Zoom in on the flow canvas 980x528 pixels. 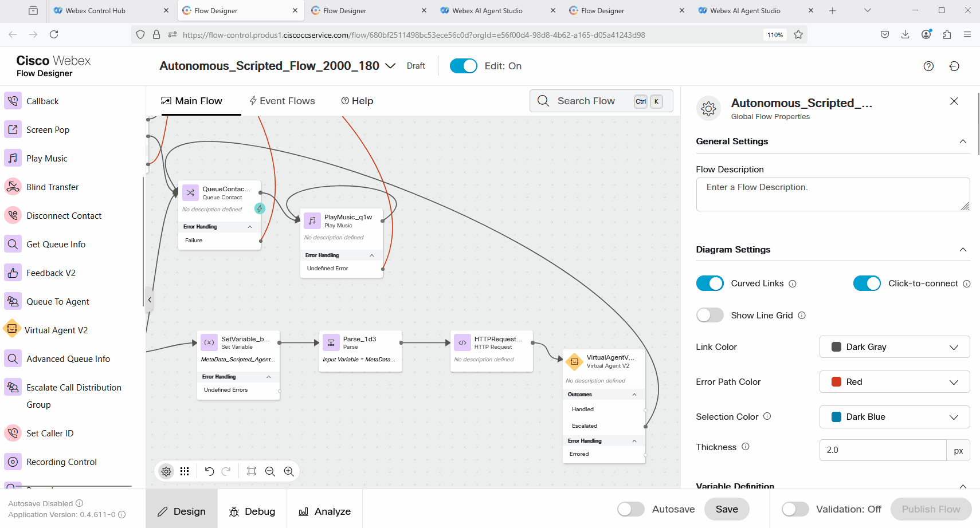click(289, 471)
